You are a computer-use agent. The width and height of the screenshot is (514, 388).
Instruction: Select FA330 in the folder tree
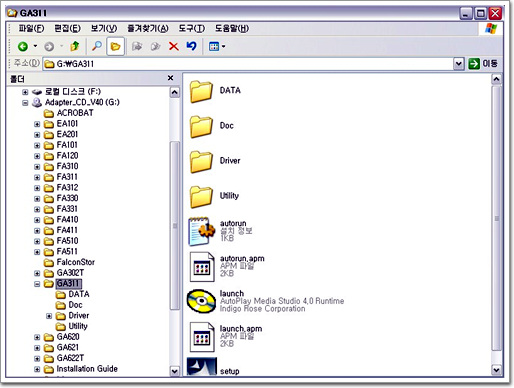click(61, 198)
